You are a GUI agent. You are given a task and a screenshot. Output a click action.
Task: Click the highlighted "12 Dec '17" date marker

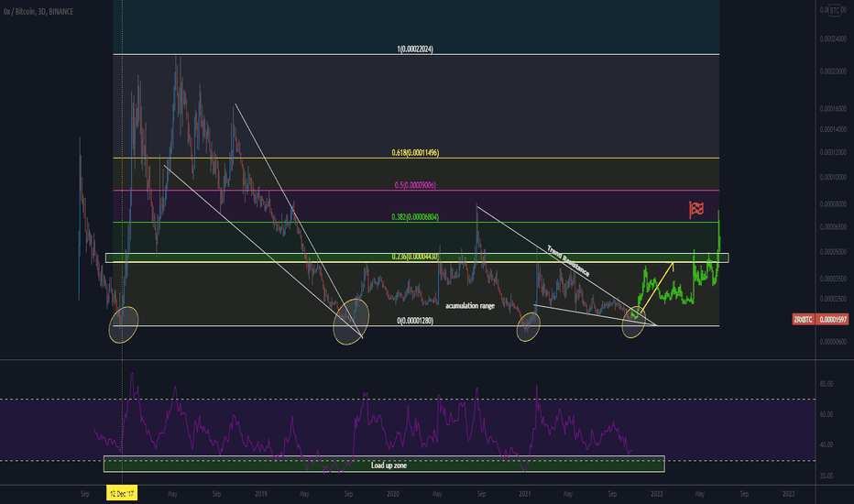(122, 494)
